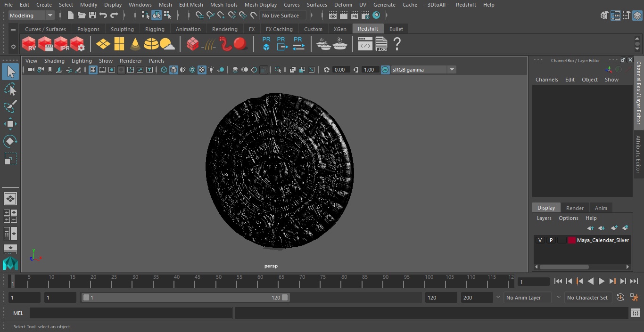Screen dimensions: 644x332
Task: Click the new scene icon
Action: [x=70, y=16]
